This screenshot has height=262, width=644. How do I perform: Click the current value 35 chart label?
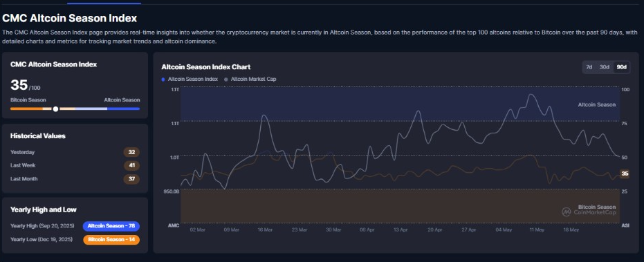[625, 174]
